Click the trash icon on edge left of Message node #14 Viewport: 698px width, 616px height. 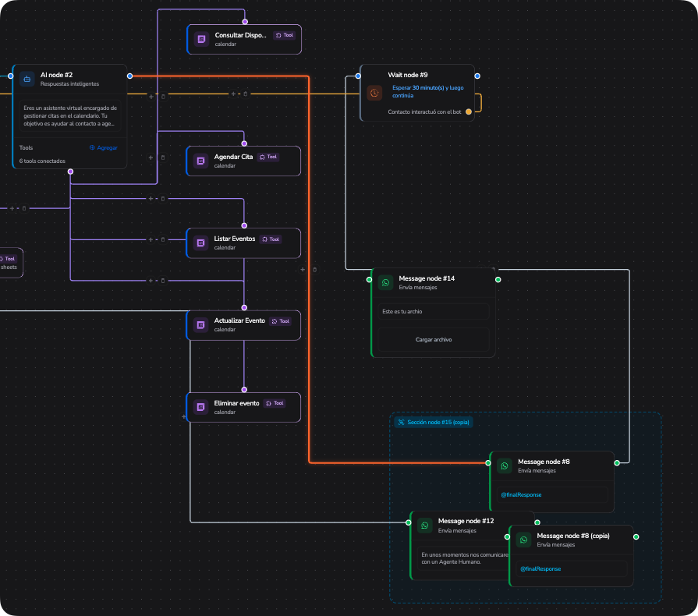point(315,270)
